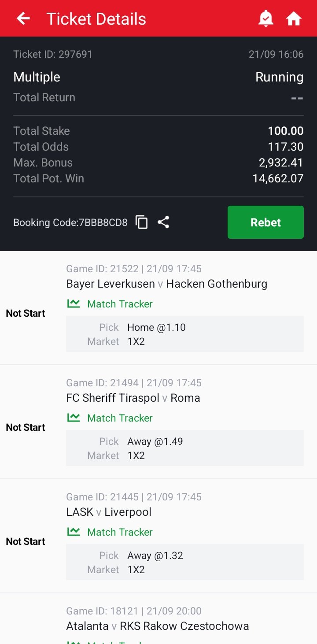Open notifications bell icon
The image size is (317, 644).
[266, 19]
